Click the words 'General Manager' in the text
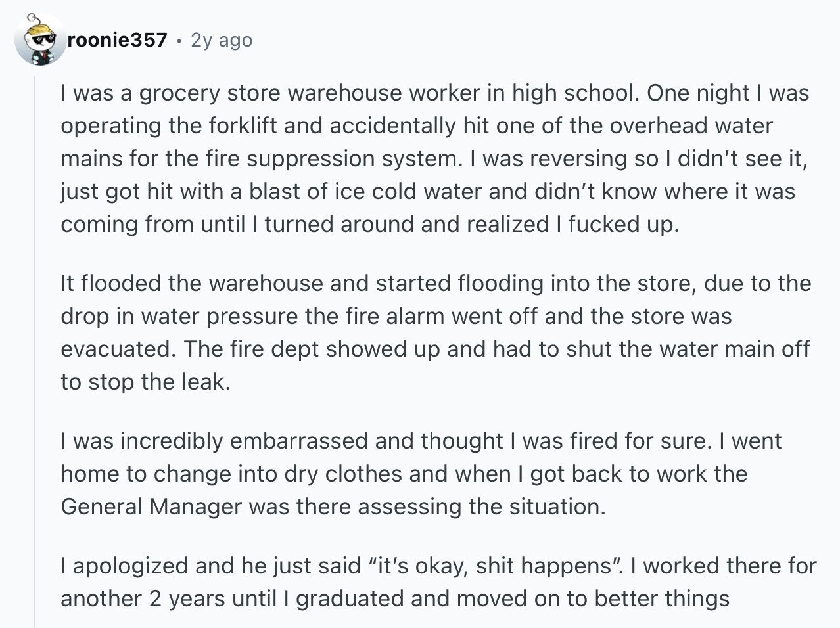The image size is (840, 628). (x=151, y=506)
